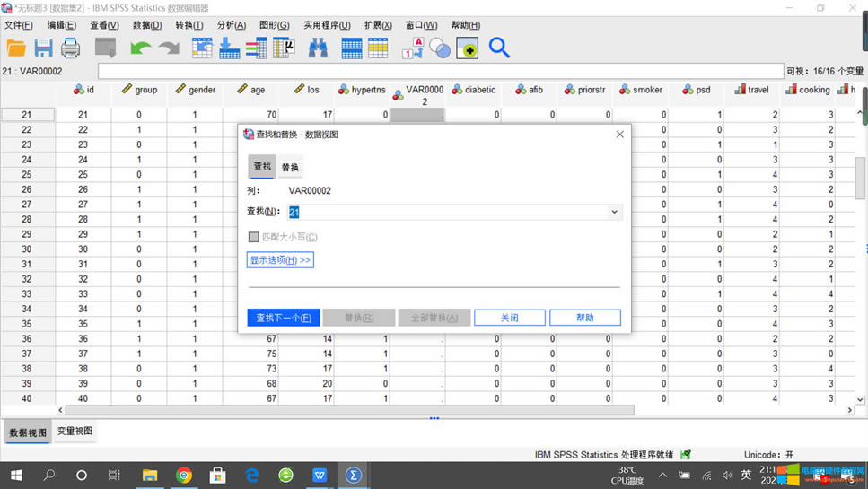Click the binoculars Find icon
Screen dimensions: 868x489
pos(318,48)
